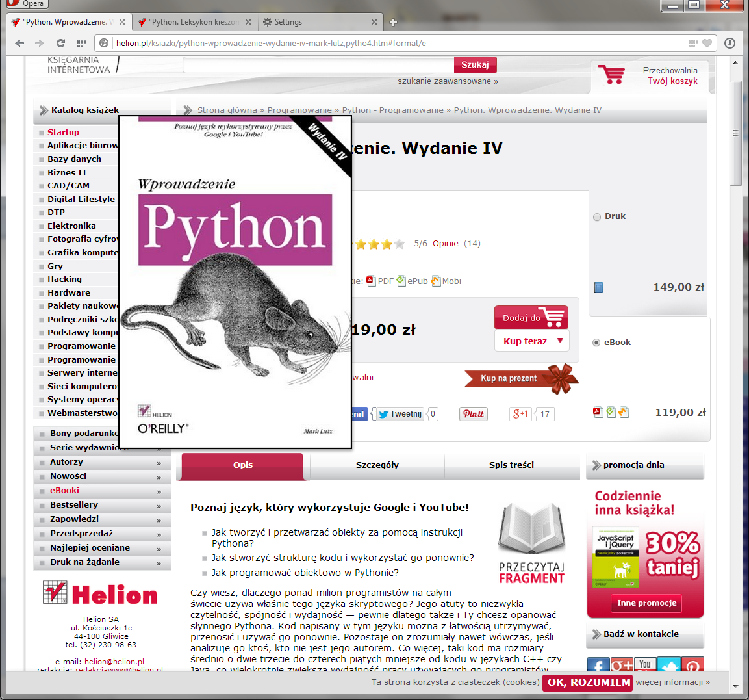This screenshot has height=700, width=749.
Task: Open the downloads arrow icon
Action: click(x=730, y=44)
